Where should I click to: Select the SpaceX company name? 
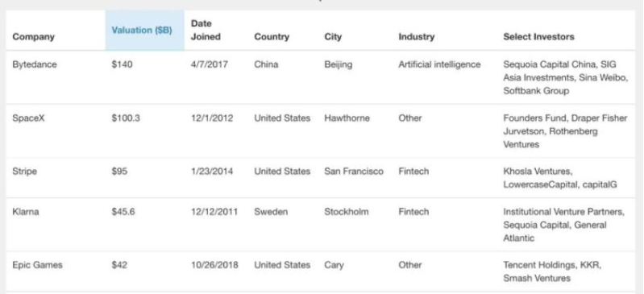[26, 118]
